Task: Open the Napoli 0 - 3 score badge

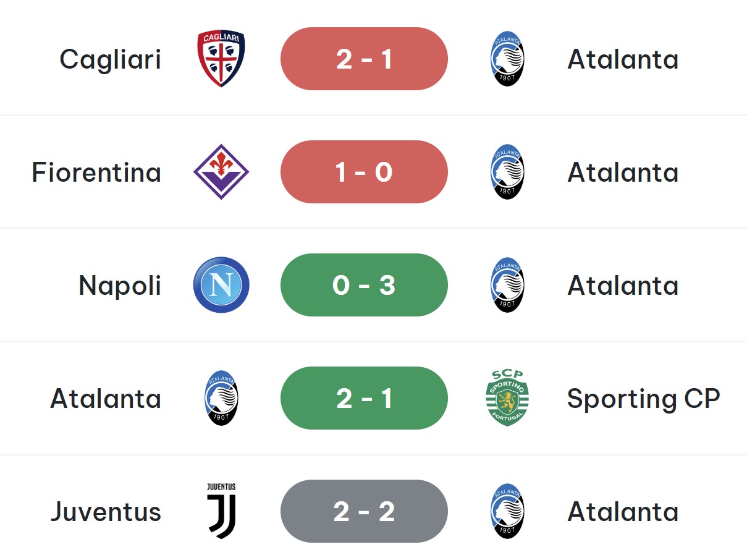Action: pos(364,285)
